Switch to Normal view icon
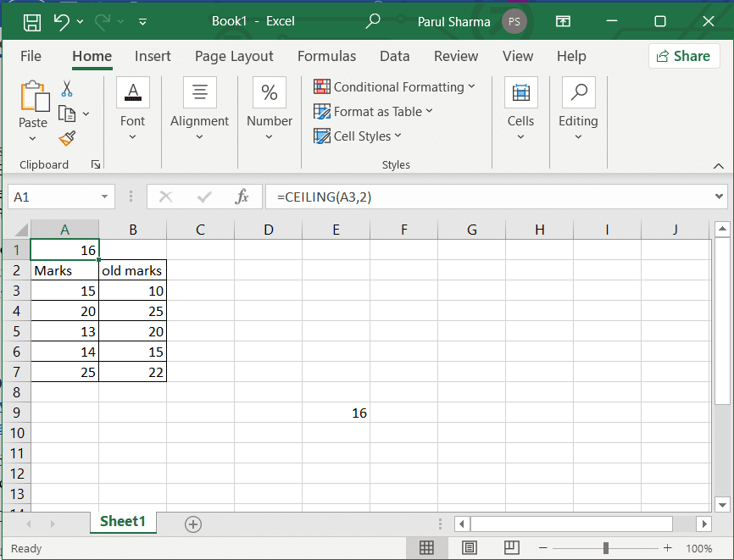 point(426,548)
